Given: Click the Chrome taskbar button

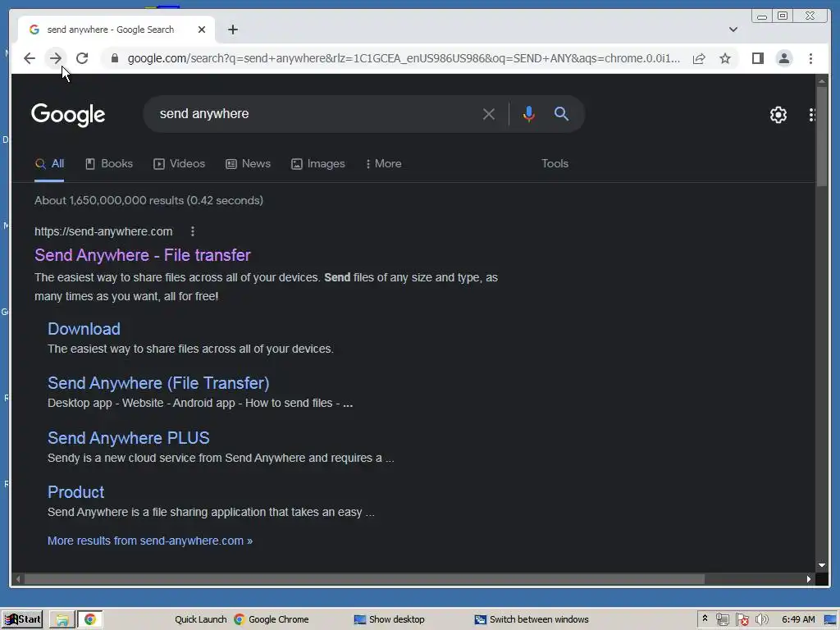Looking at the screenshot, I should pos(90,620).
